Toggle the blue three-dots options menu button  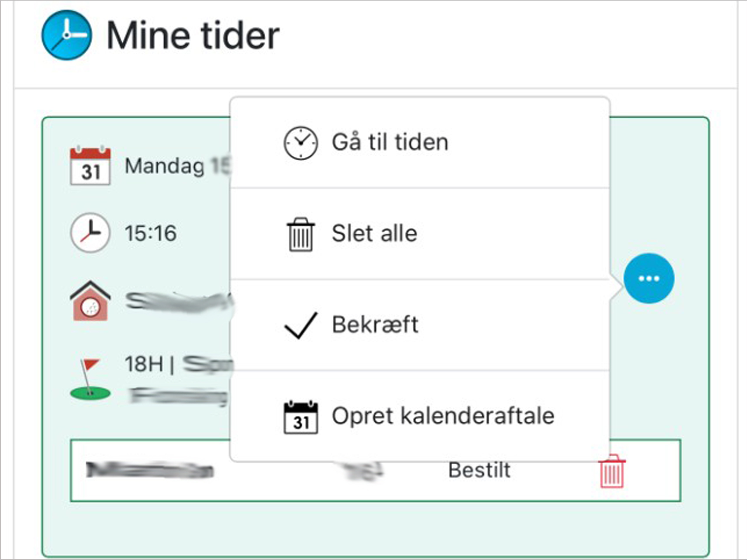pos(649,279)
